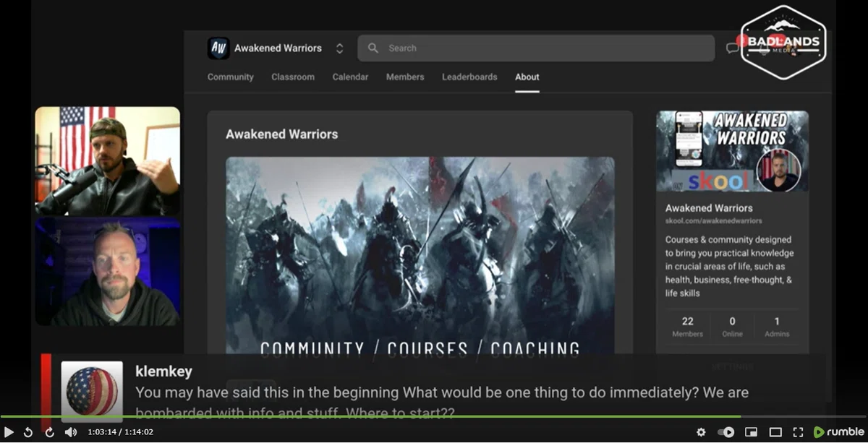This screenshot has width=868, height=443.
Task: Click the 0 Online count
Action: [x=732, y=327]
